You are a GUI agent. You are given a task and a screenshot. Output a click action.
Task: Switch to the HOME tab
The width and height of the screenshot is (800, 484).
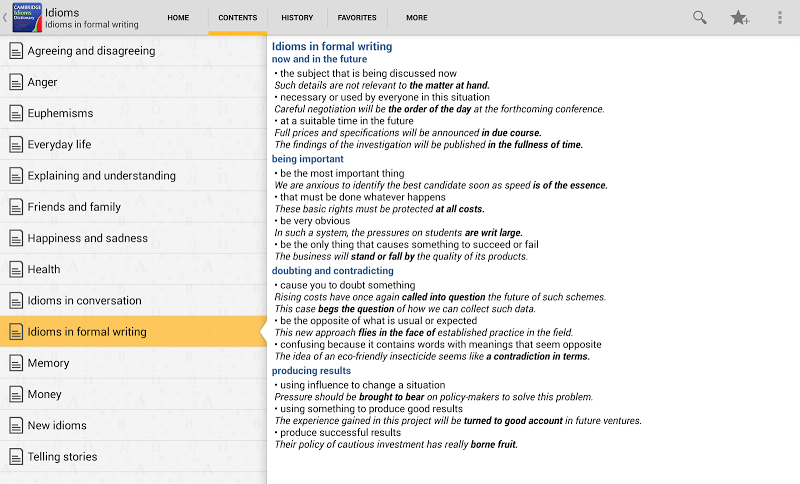pyautogui.click(x=178, y=17)
